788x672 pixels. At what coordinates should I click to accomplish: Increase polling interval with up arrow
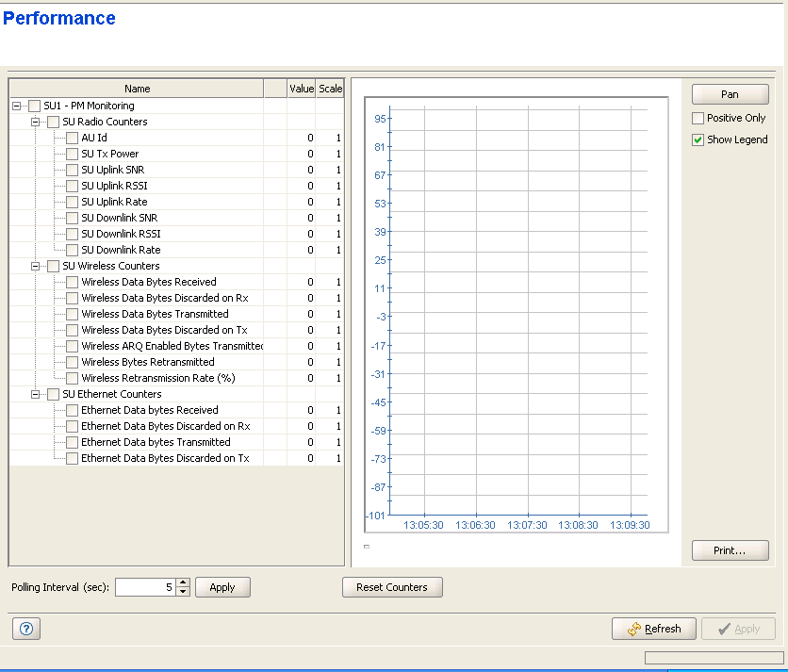coord(183,582)
